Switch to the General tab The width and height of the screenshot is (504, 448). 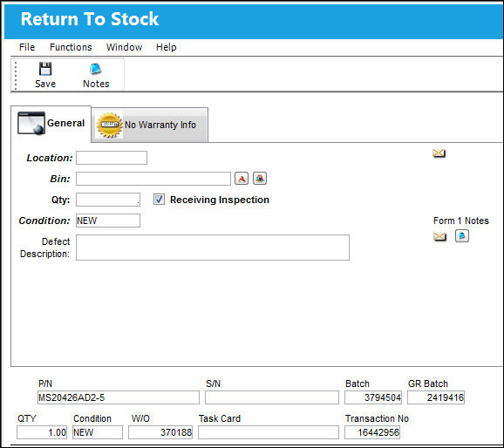(51, 124)
